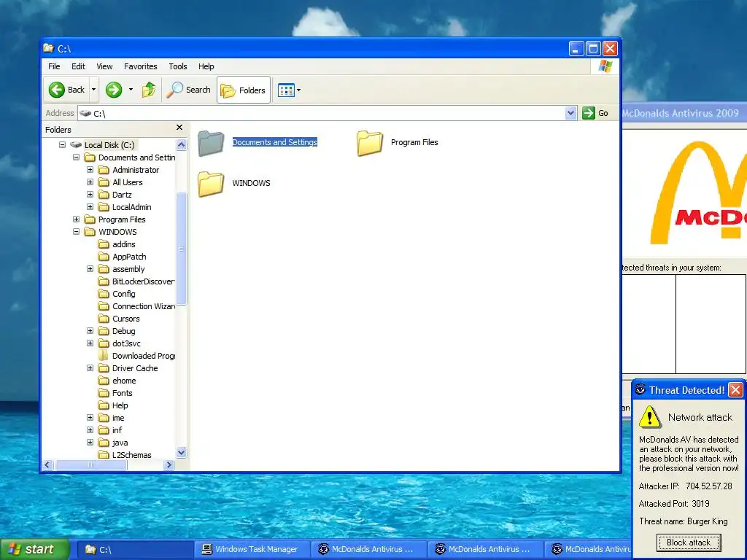Toggle the Folders pane button
The width and height of the screenshot is (747, 560).
coord(244,90)
